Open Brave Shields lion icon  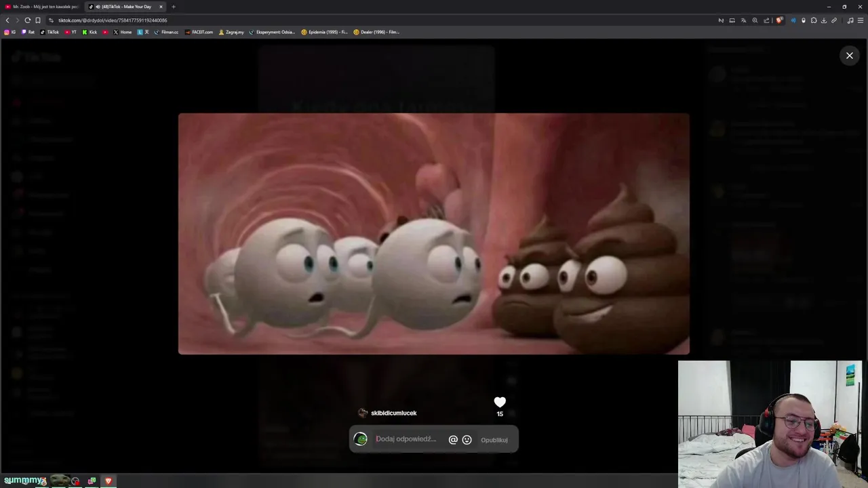tap(779, 20)
